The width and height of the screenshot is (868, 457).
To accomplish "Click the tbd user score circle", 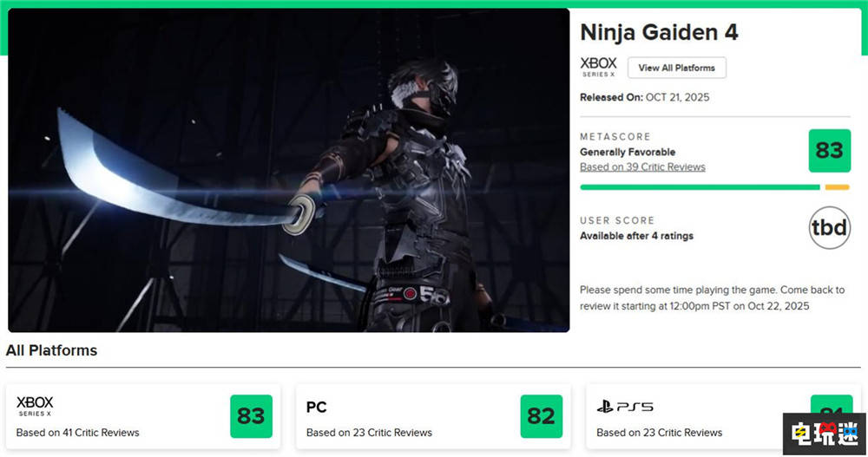I will (829, 227).
